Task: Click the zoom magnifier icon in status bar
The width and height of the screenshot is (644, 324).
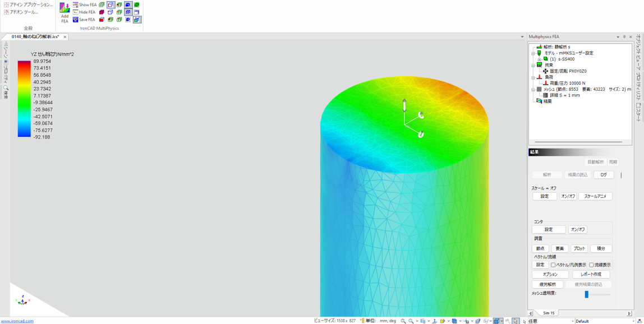Action: pyautogui.click(x=403, y=321)
